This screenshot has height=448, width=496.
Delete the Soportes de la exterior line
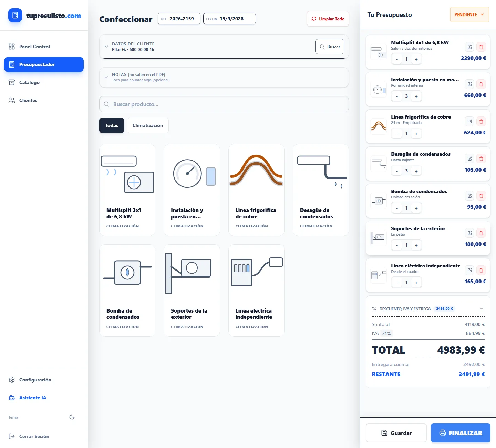tap(481, 233)
